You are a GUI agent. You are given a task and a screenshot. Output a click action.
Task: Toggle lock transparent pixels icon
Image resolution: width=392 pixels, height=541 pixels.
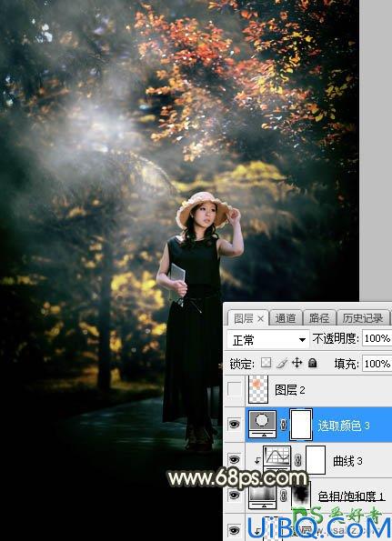pos(266,363)
